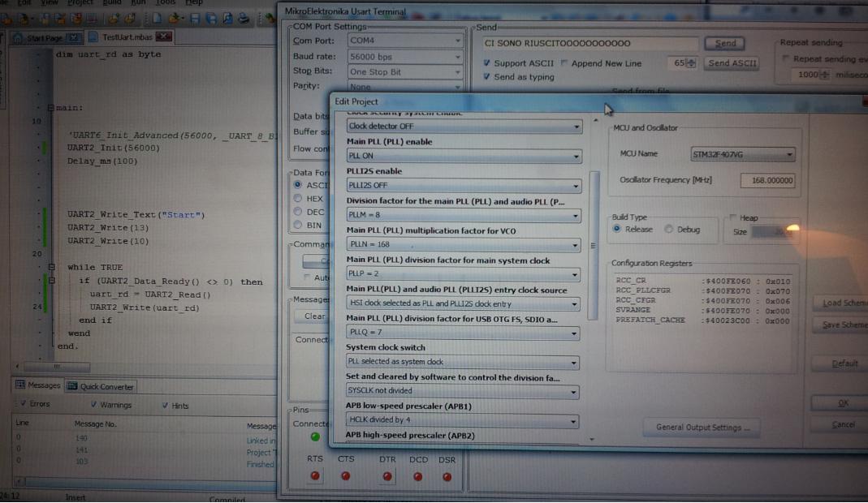Open the Baud rate dropdown

click(x=405, y=57)
